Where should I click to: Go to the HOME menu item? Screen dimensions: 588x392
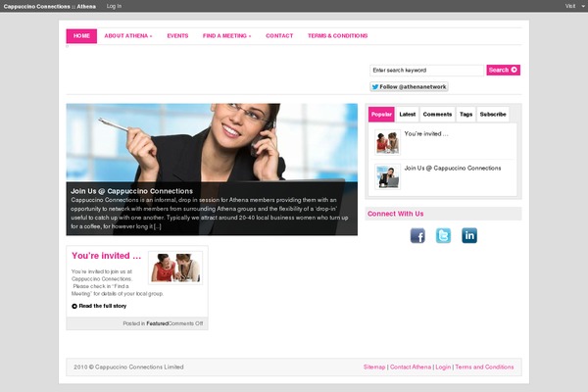tap(81, 36)
